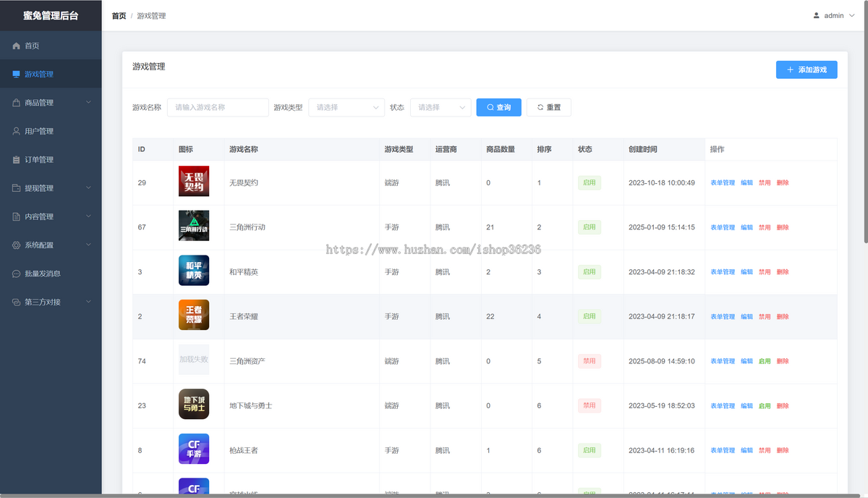868x498 pixels.
Task: Click the 启用 status tag of 无畏契约
Action: tap(590, 182)
